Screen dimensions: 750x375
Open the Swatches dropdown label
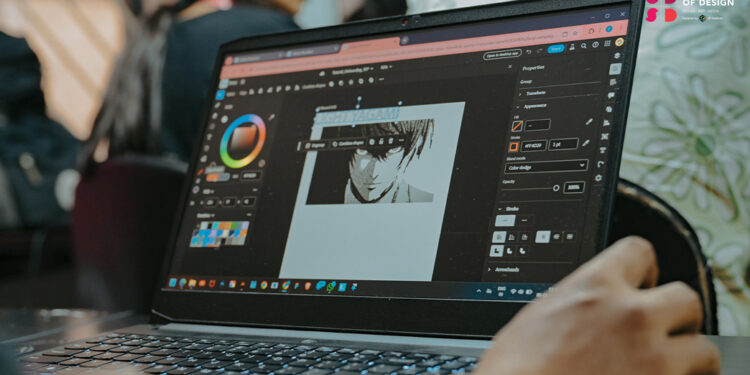pos(205,215)
